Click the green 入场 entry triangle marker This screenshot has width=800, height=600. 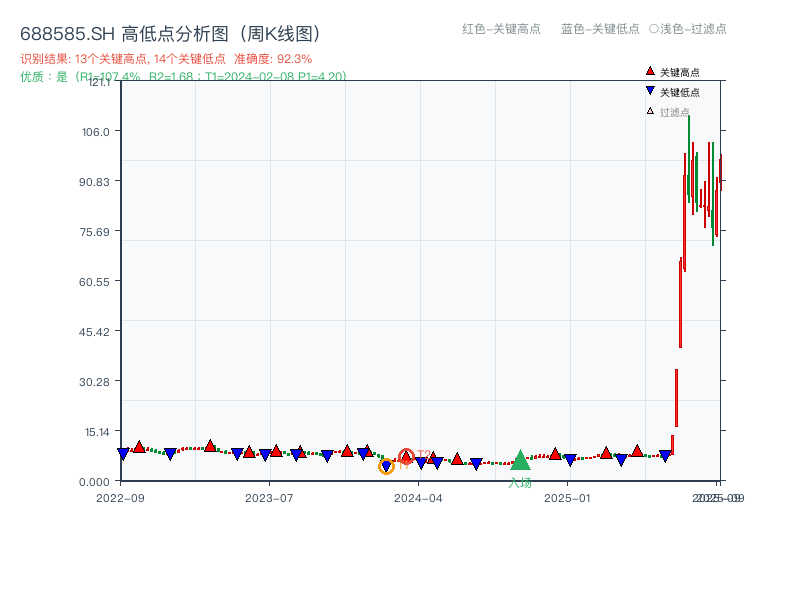(521, 460)
